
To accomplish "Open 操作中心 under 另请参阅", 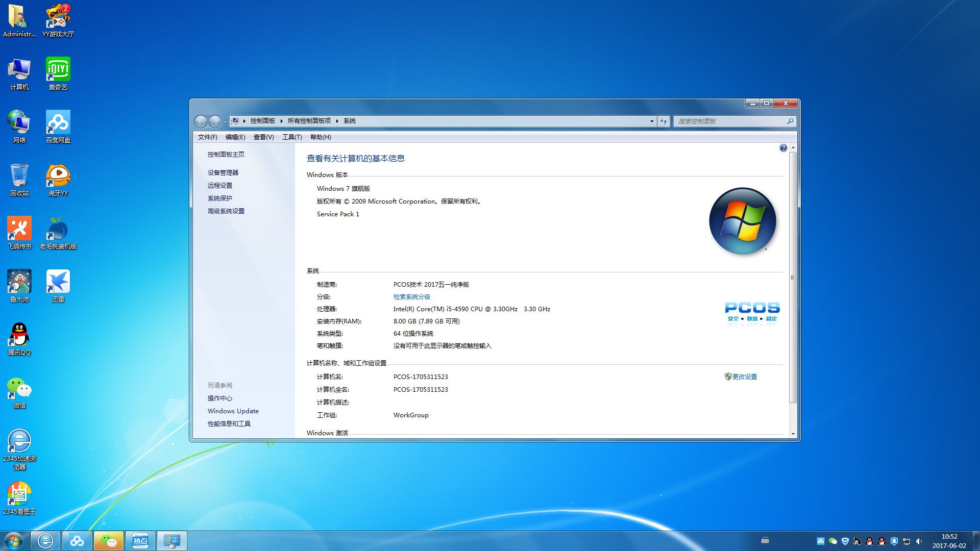I will (x=220, y=398).
